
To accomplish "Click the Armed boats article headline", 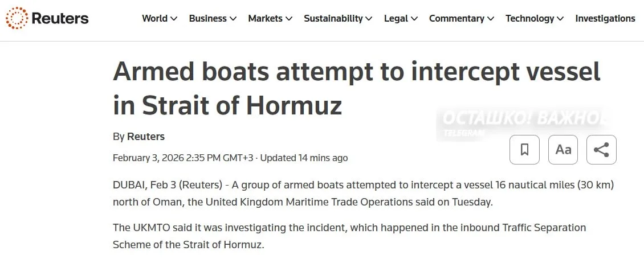I will pyautogui.click(x=356, y=88).
